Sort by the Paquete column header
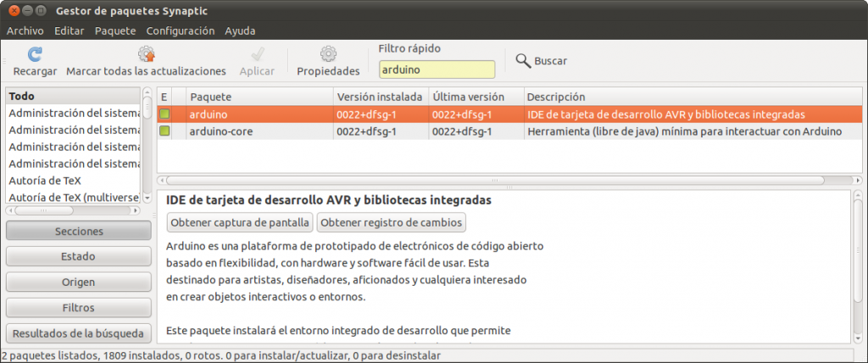Viewport: 868px width, 363px height. [259, 97]
